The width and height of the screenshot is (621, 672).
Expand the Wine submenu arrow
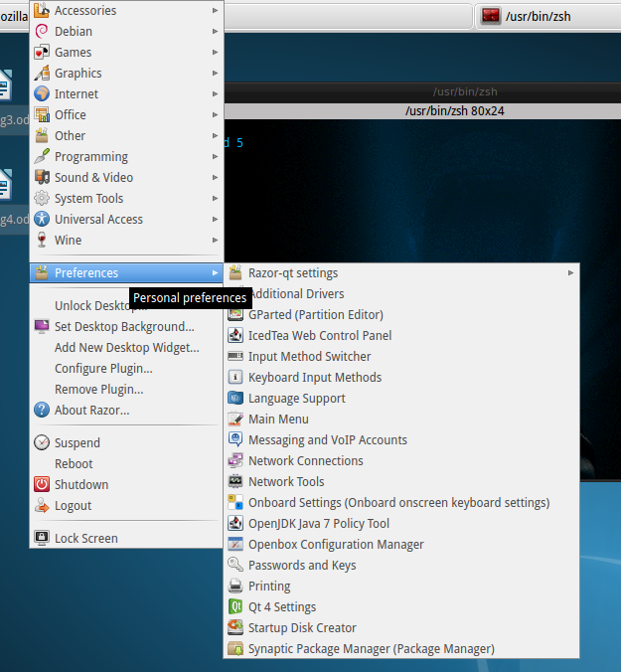[215, 240]
